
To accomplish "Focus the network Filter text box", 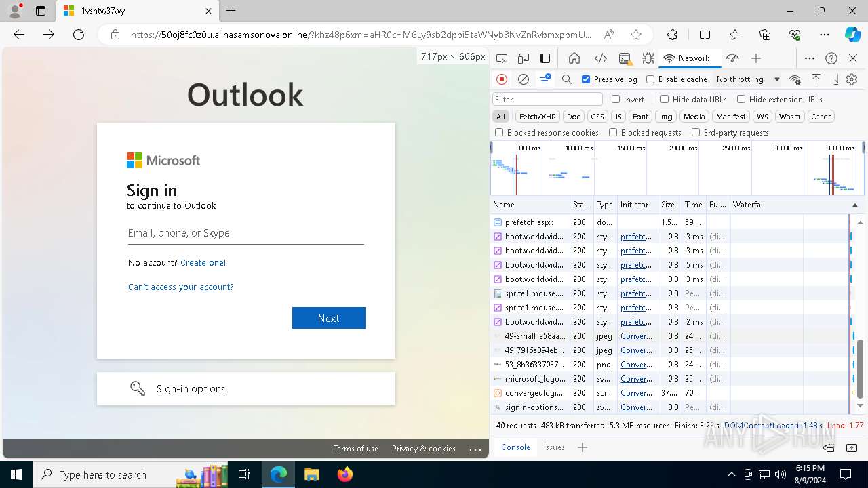I will tap(547, 99).
